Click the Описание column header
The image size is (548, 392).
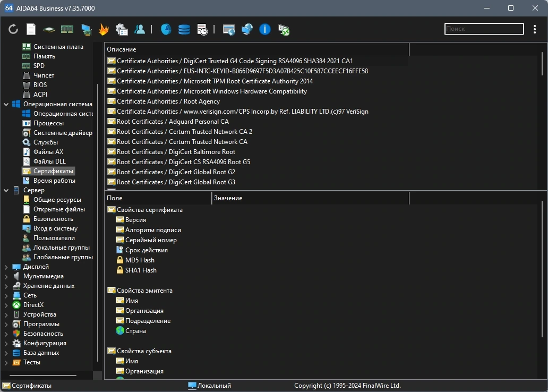[256, 49]
